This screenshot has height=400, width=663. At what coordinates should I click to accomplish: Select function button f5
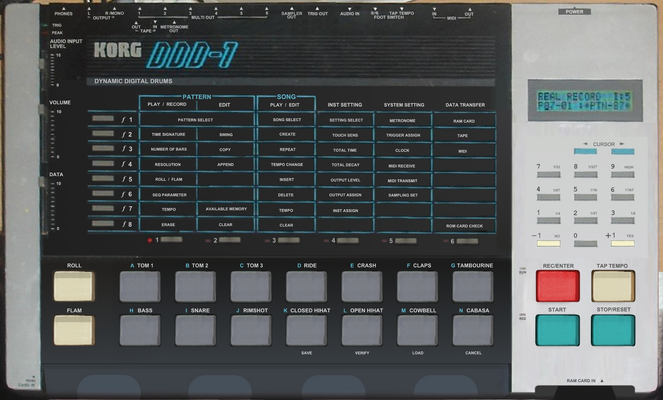(103, 178)
